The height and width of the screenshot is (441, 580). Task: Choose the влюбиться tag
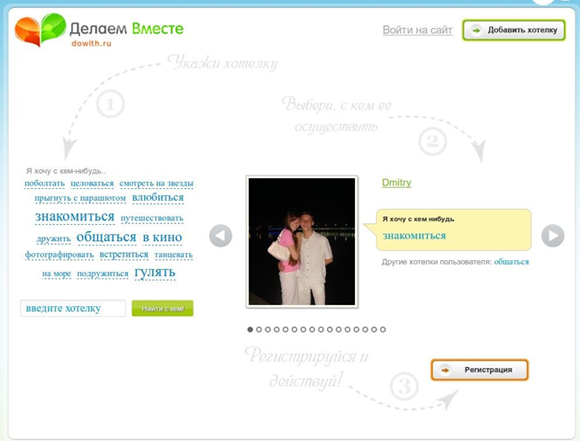coord(158,198)
